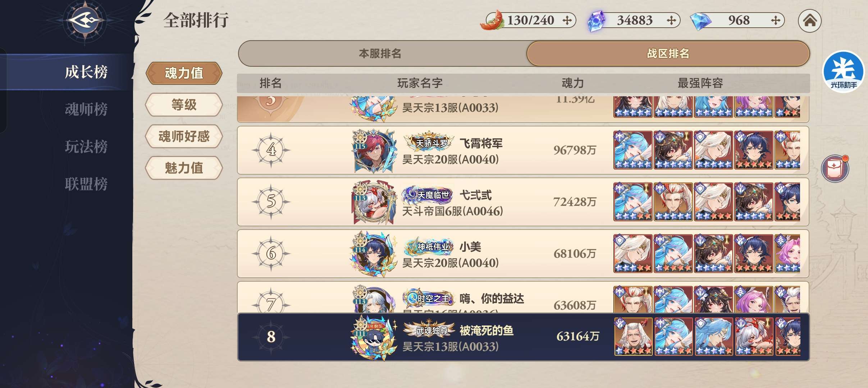This screenshot has height=388, width=868.
Task: Add purple crystals with plus next to 34883
Action: (x=671, y=20)
